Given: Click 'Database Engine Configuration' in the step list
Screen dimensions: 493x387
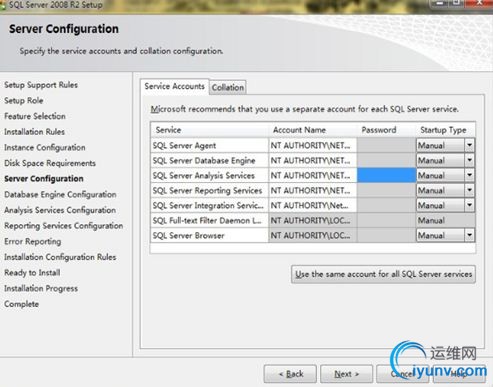Looking at the screenshot, I should [60, 194].
